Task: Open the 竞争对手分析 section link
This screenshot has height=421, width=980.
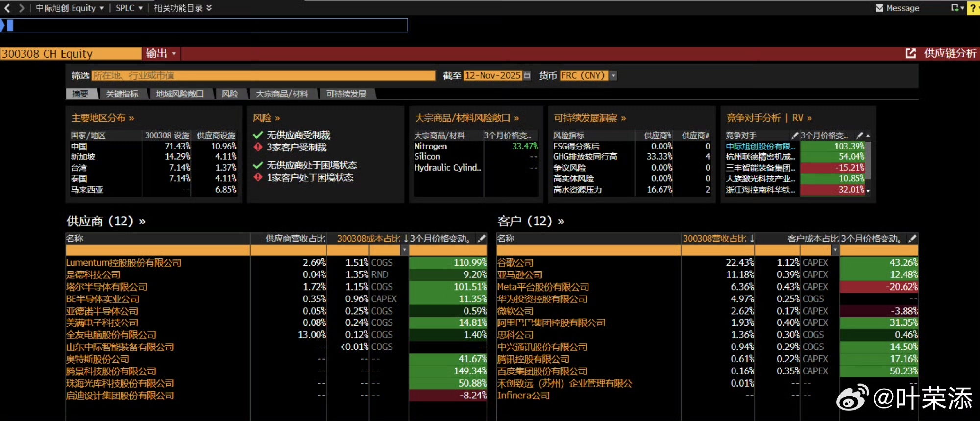Action: point(753,118)
